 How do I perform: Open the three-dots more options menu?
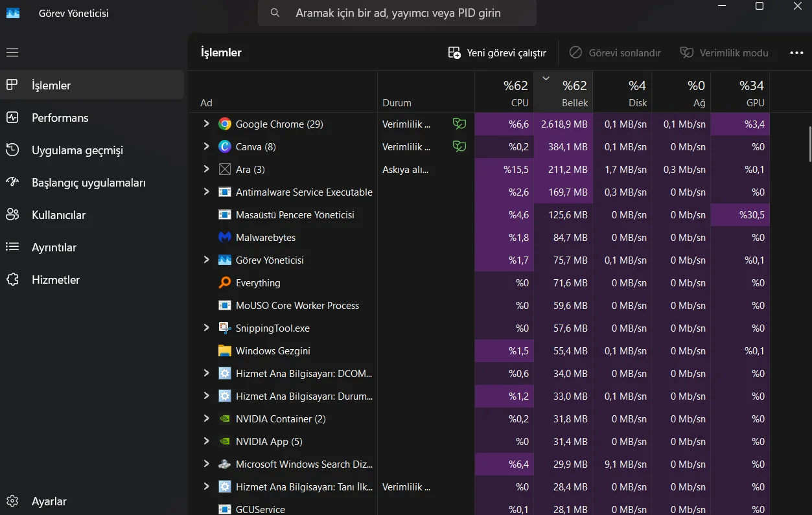pos(796,53)
